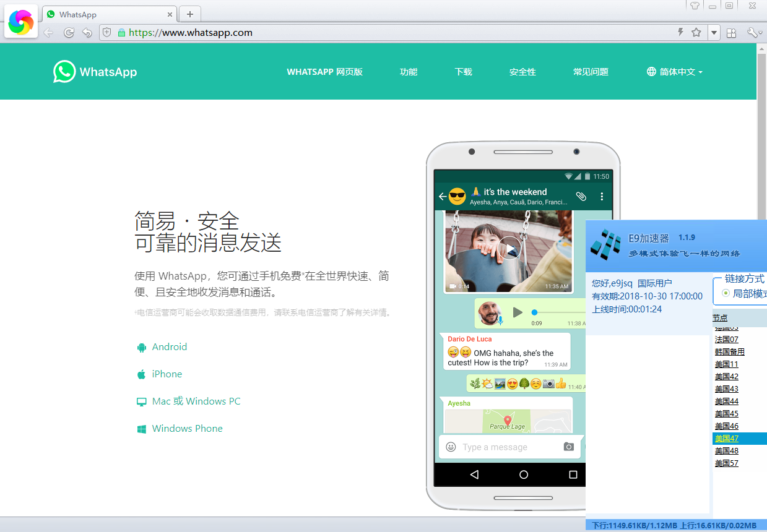Switch to the WhatsApp browser tab

click(x=99, y=13)
